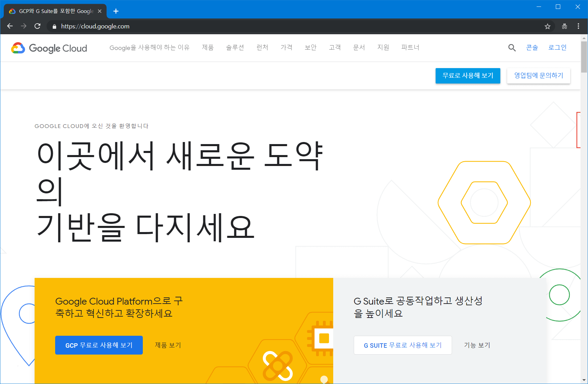Click 'GCP 무료로 사용해 보기' button

(x=99, y=345)
